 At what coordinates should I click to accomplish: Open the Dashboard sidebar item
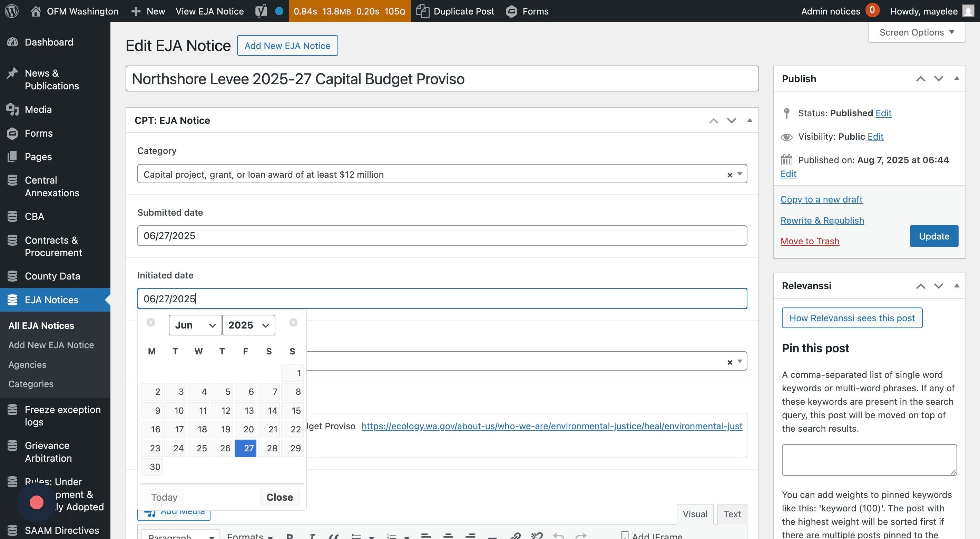pos(49,42)
